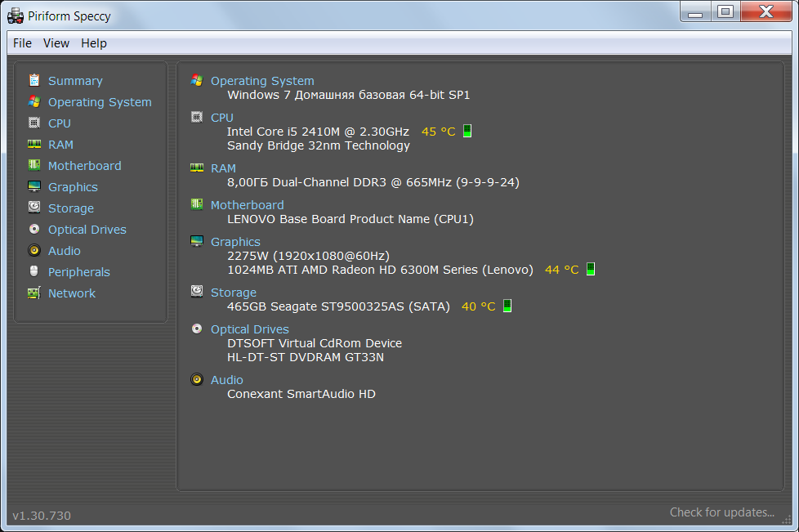Click the Network icon in sidebar

coord(33,293)
